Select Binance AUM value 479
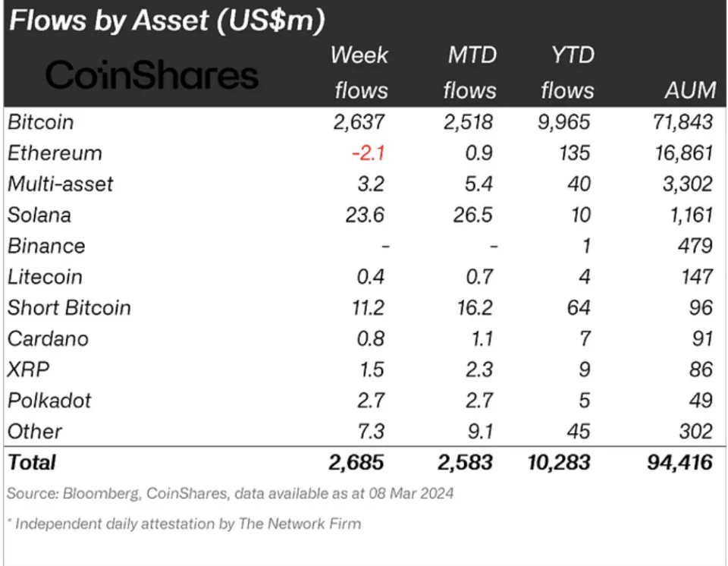The height and width of the screenshot is (566, 728). (x=695, y=246)
